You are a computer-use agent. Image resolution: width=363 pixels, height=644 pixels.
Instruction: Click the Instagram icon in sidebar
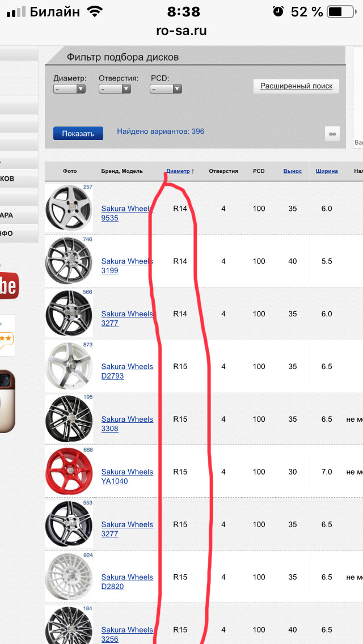pos(7,401)
